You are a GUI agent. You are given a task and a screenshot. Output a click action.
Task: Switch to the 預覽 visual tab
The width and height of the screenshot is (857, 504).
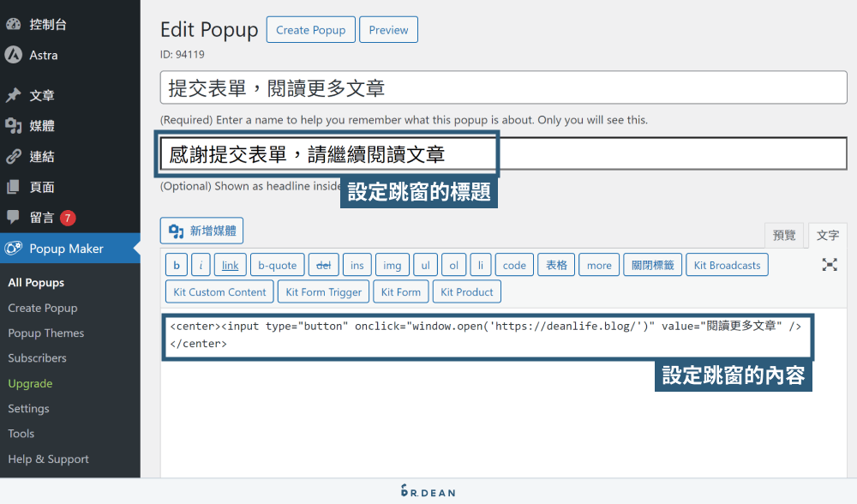[784, 235]
